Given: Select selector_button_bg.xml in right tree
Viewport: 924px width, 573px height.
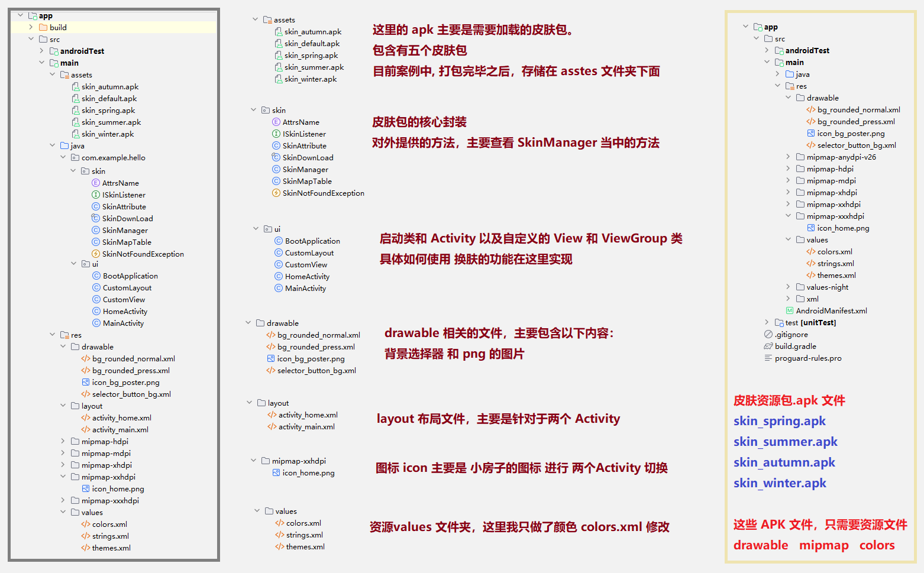Looking at the screenshot, I should tap(857, 145).
